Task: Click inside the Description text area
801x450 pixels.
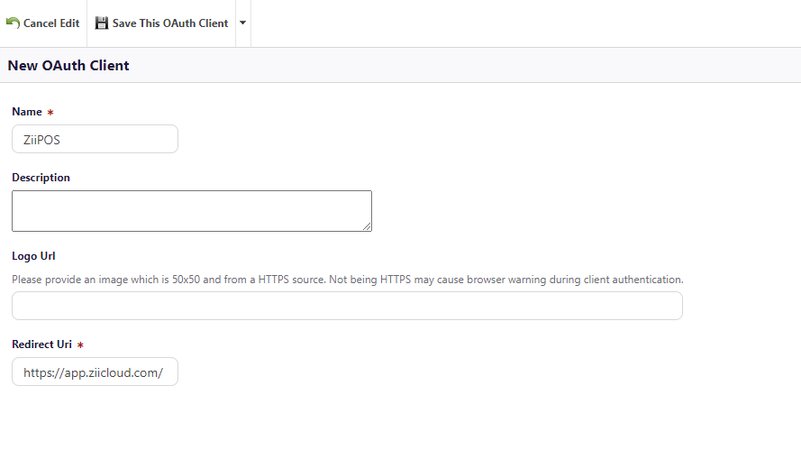Action: click(x=190, y=210)
